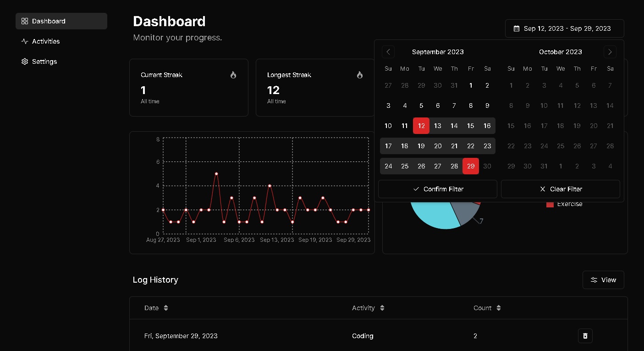This screenshot has width=644, height=351.
Task: Click the next month chevron in calendar
Action: coord(610,52)
